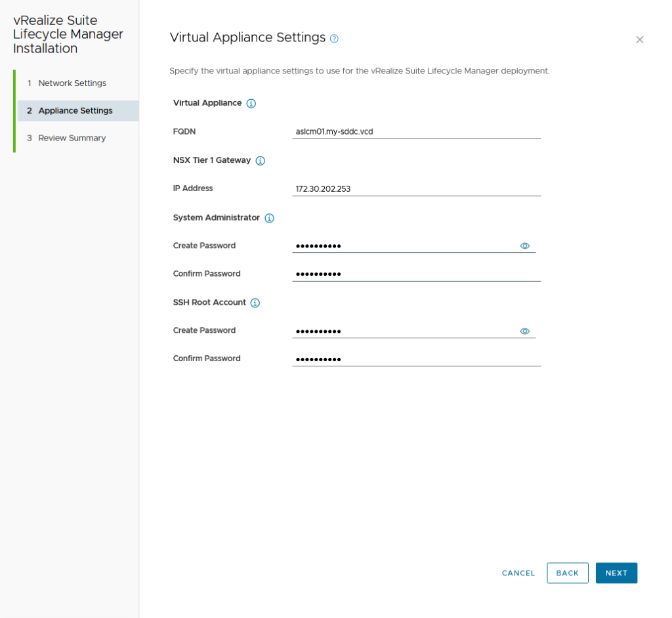
Task: Click the CANCEL link
Action: coord(518,573)
